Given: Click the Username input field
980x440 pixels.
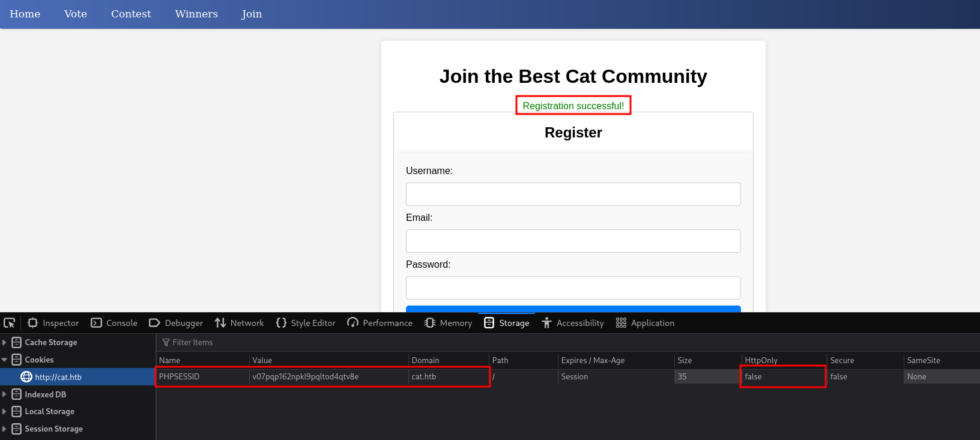Looking at the screenshot, I should click(x=573, y=194).
